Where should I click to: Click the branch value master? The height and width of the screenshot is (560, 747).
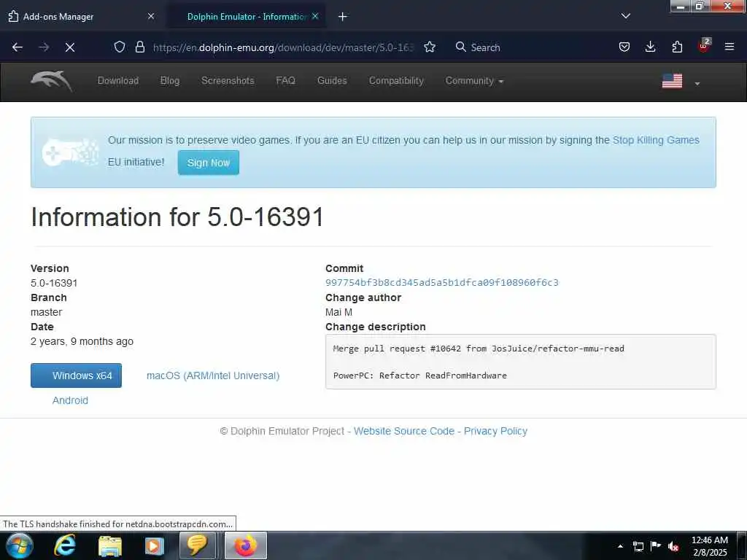[x=46, y=312]
